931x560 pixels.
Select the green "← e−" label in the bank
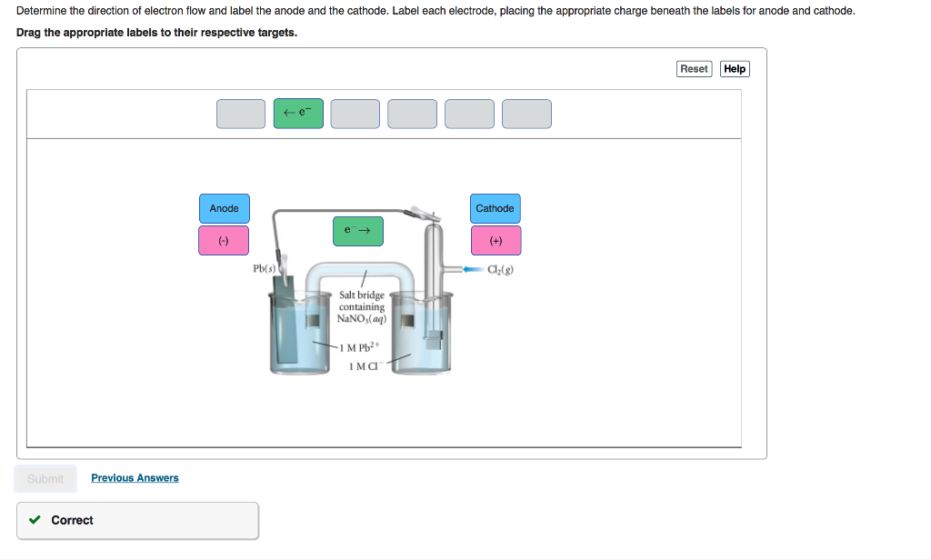pyautogui.click(x=298, y=113)
